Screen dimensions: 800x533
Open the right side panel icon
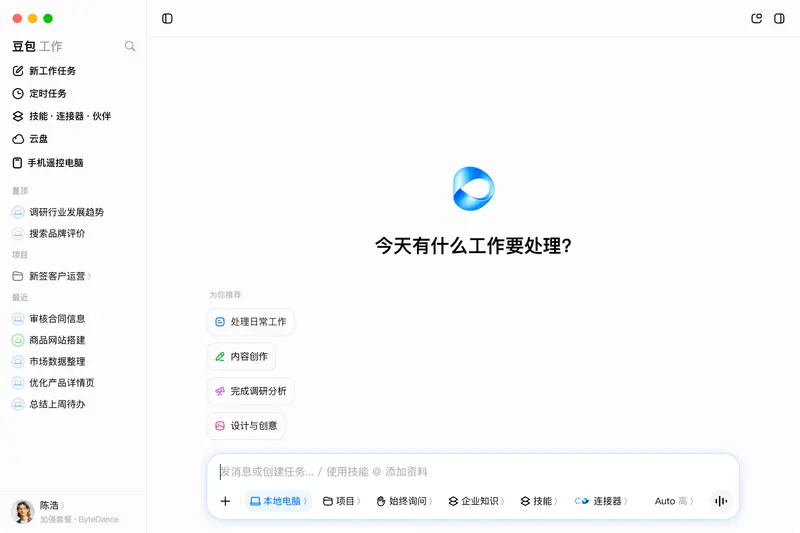(779, 19)
